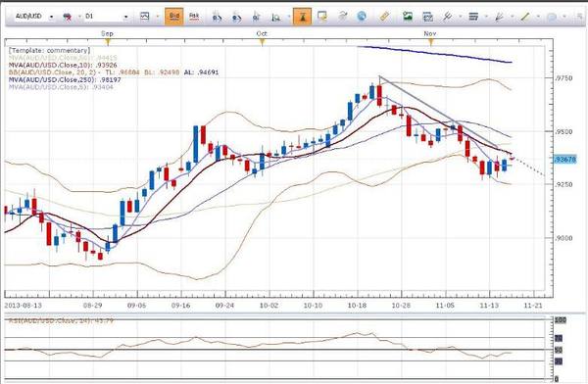588x384 pixels.
Task: Click the RSI indicator legend label
Action: click(61, 320)
